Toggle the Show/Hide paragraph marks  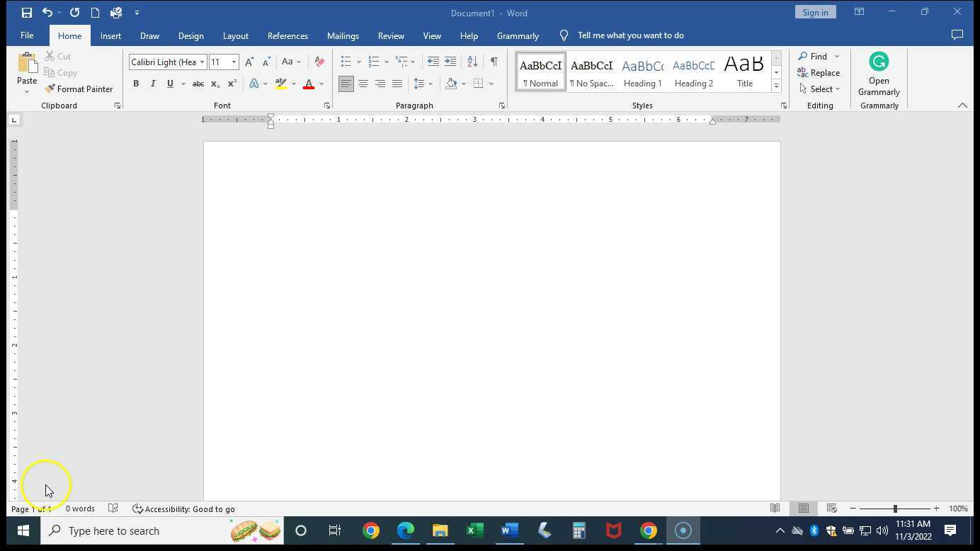pyautogui.click(x=494, y=62)
